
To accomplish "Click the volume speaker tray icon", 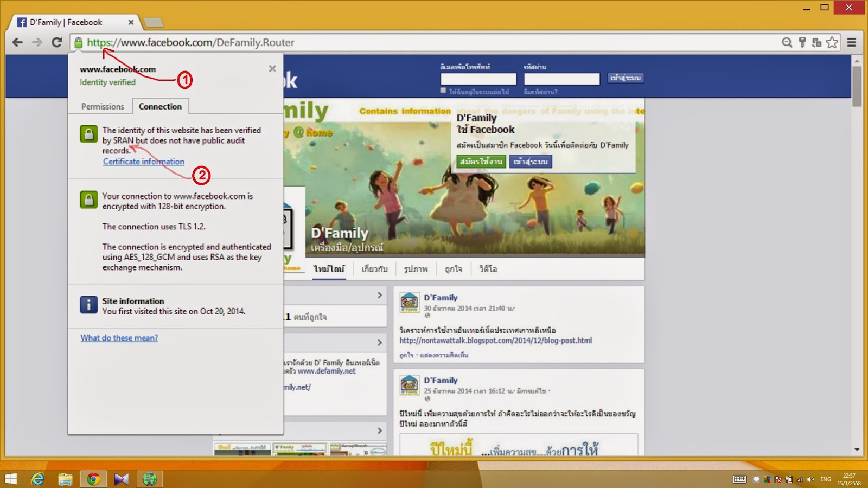I will pyautogui.click(x=810, y=479).
